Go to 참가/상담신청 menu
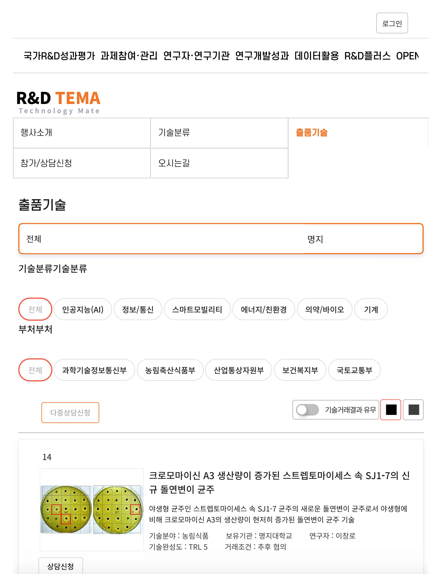The width and height of the screenshot is (436, 574). tap(82, 163)
